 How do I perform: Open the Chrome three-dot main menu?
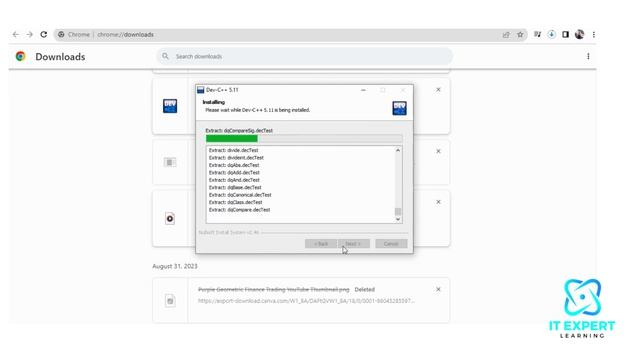(593, 35)
